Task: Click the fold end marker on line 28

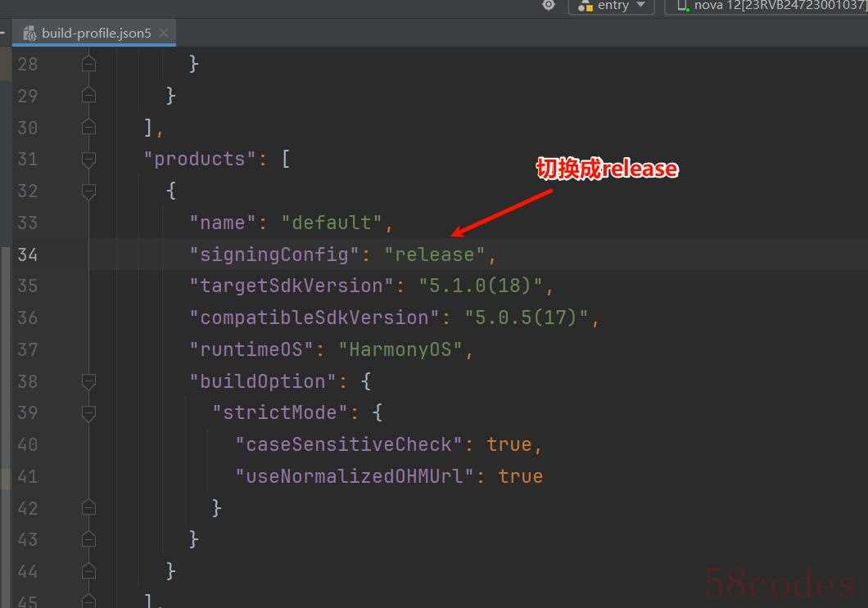Action: point(88,64)
